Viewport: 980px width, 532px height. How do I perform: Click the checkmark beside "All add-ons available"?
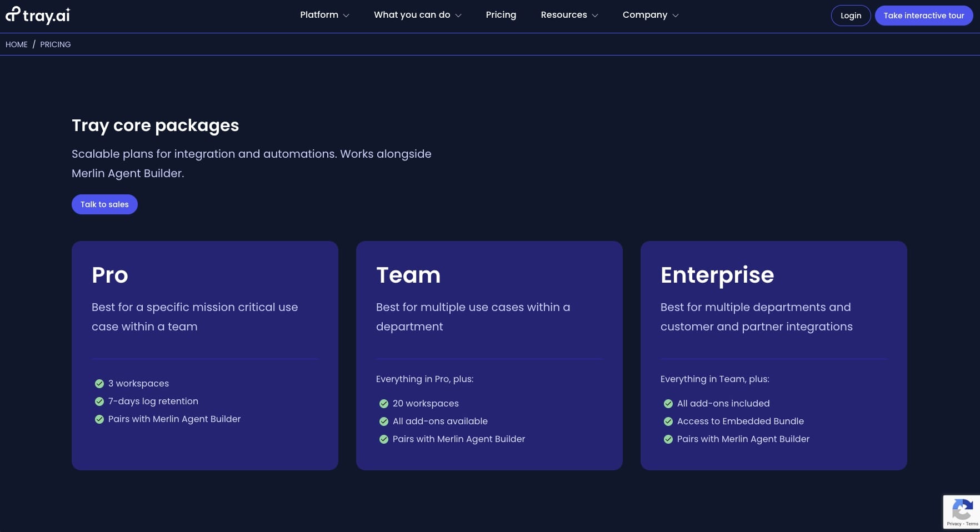pos(384,421)
